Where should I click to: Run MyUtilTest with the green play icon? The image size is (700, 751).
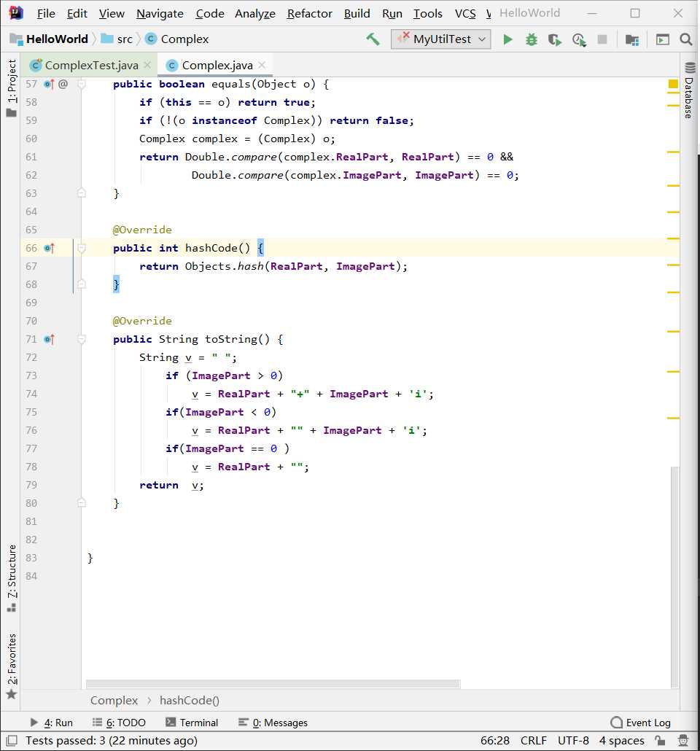click(x=507, y=39)
